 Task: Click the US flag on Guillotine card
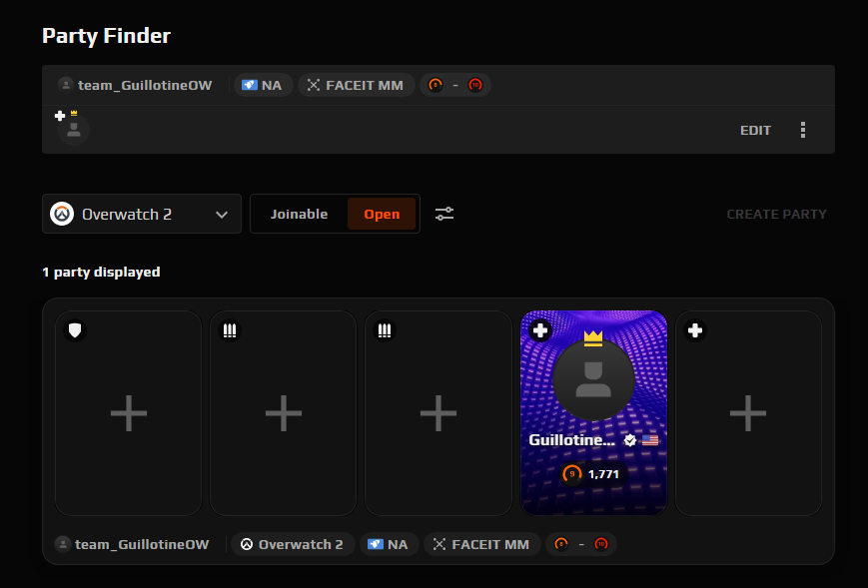point(650,440)
